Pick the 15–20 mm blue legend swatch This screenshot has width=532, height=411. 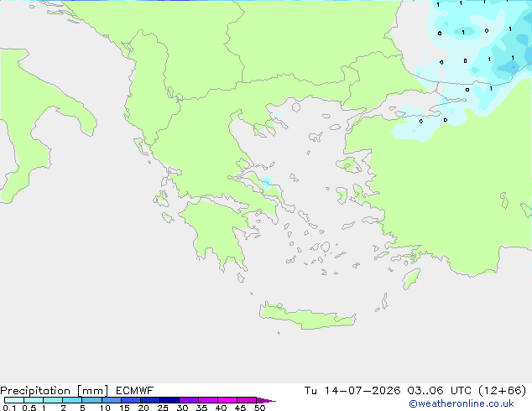click(131, 400)
